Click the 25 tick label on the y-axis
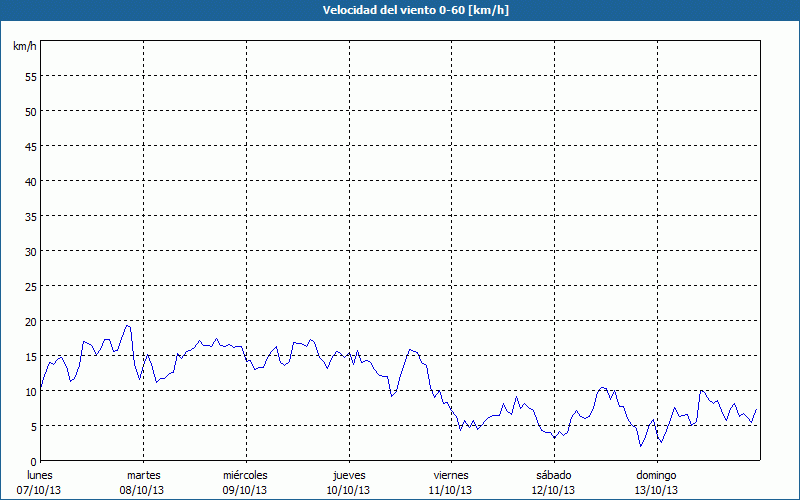 click(30, 286)
